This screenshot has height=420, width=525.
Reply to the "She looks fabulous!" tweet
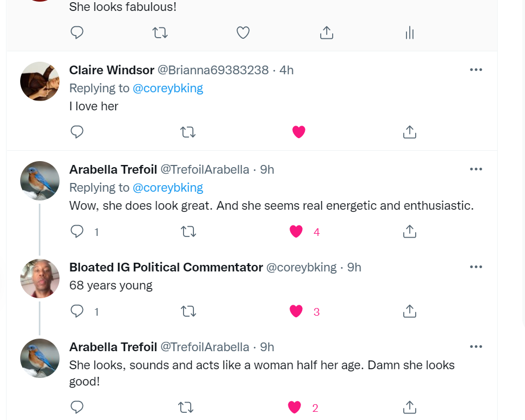click(77, 33)
